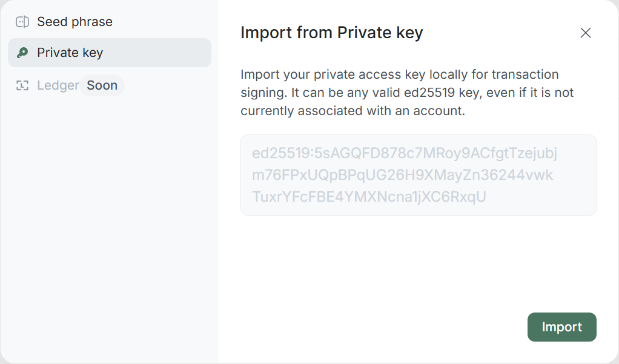Select the Ledger option label

click(x=58, y=85)
